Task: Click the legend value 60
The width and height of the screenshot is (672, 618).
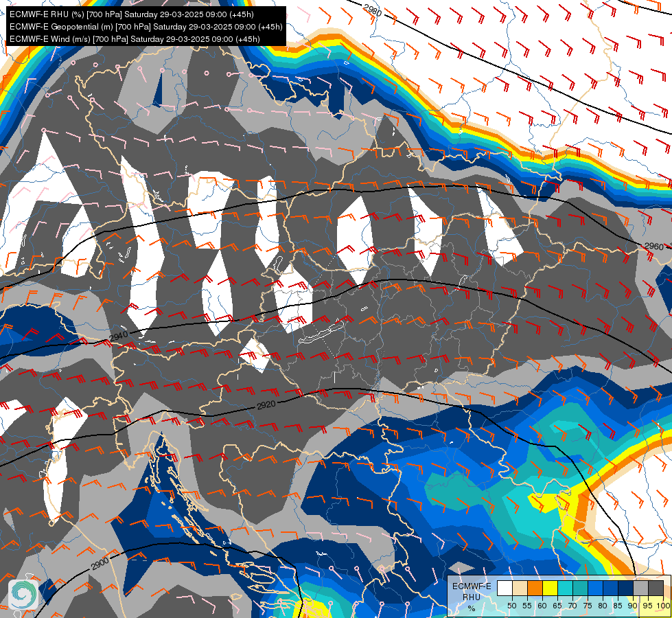Action: tap(542, 606)
